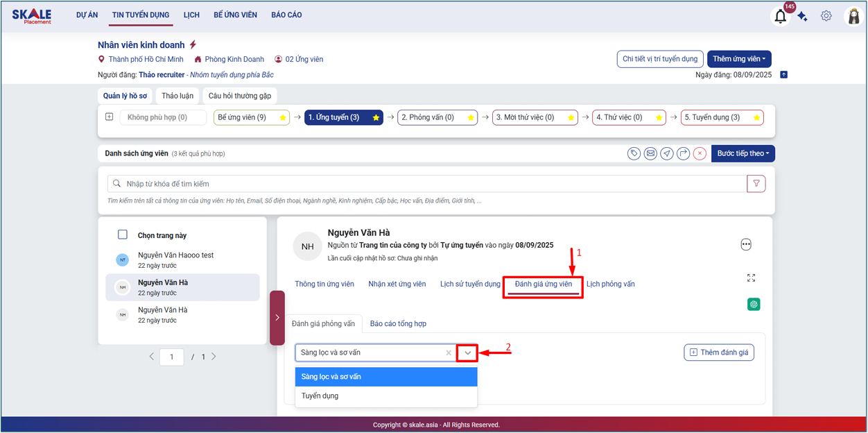The width and height of the screenshot is (868, 433).
Task: Open the 'Bước tiếp theo' dropdown
Action: (743, 153)
